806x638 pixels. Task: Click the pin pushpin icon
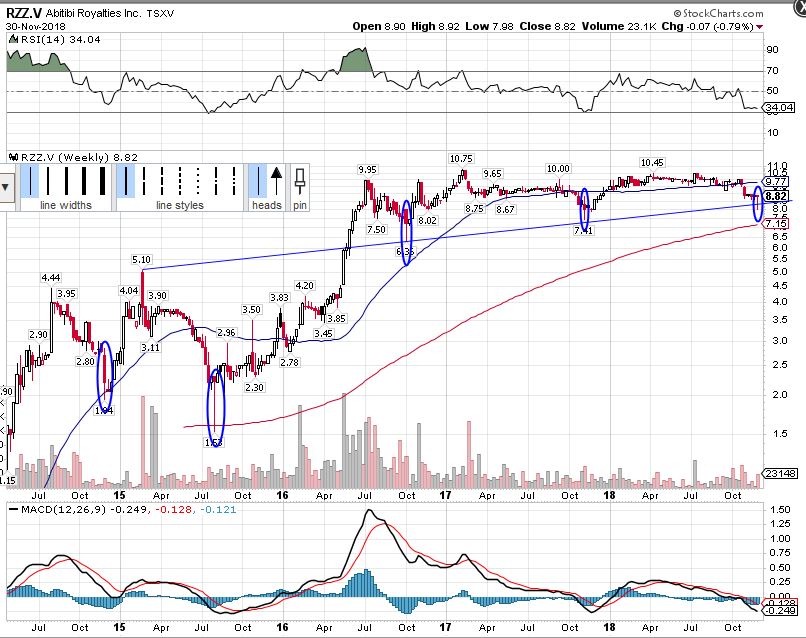click(x=300, y=180)
